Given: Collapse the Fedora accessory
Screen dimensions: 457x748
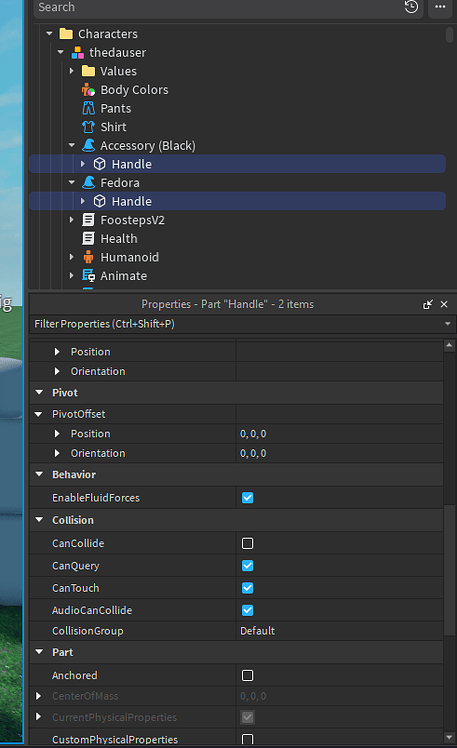Looking at the screenshot, I should [72, 182].
